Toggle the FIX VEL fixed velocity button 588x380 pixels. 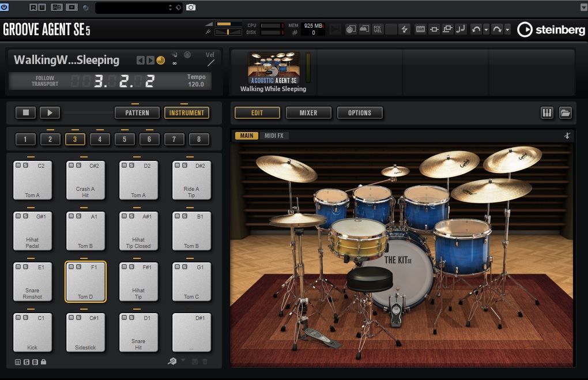378,29
